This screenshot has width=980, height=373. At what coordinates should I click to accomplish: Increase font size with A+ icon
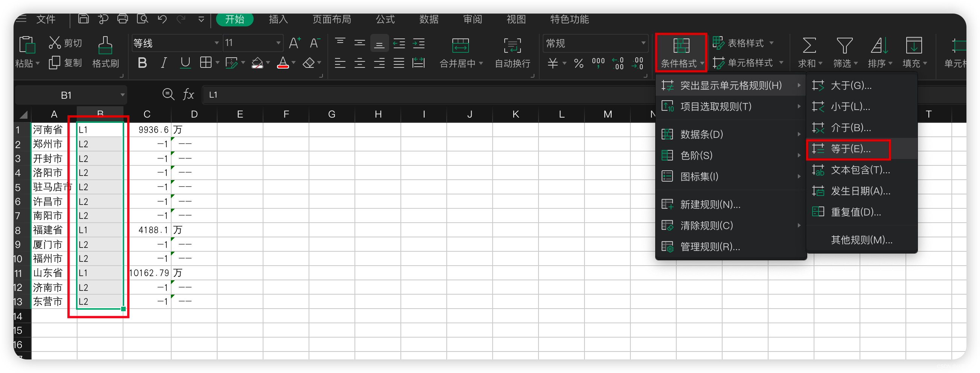tap(295, 43)
